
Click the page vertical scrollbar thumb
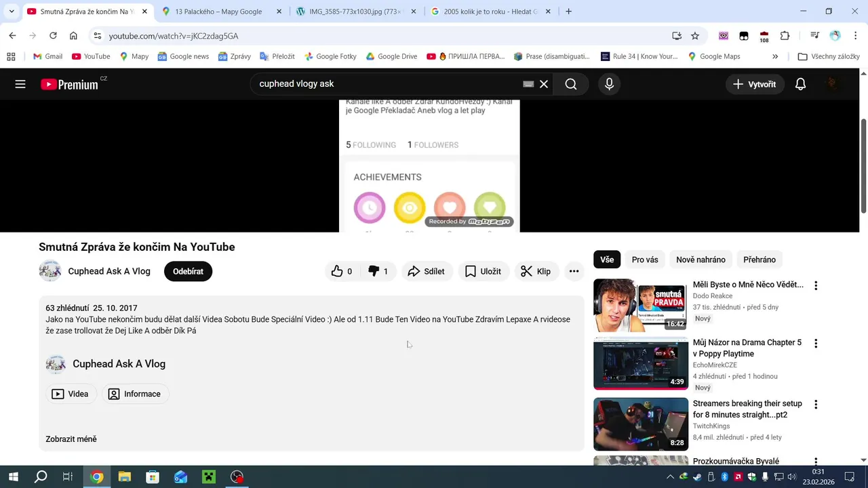863,166
